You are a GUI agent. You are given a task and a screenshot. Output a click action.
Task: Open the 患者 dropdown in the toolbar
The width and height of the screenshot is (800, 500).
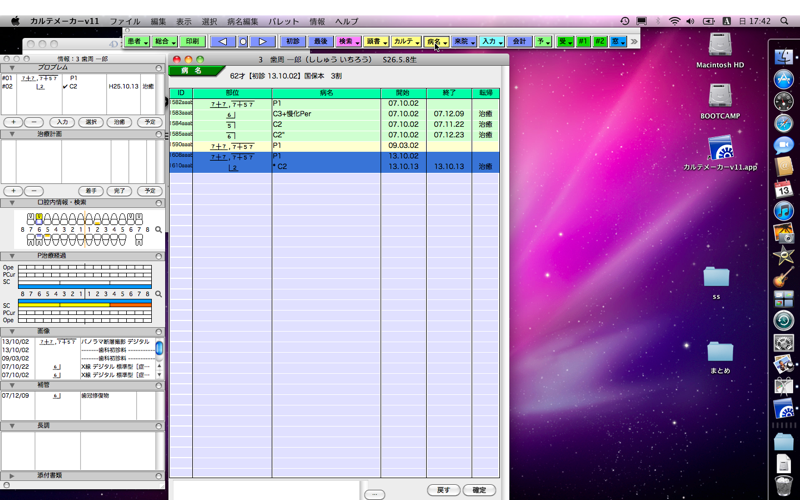pyautogui.click(x=137, y=42)
